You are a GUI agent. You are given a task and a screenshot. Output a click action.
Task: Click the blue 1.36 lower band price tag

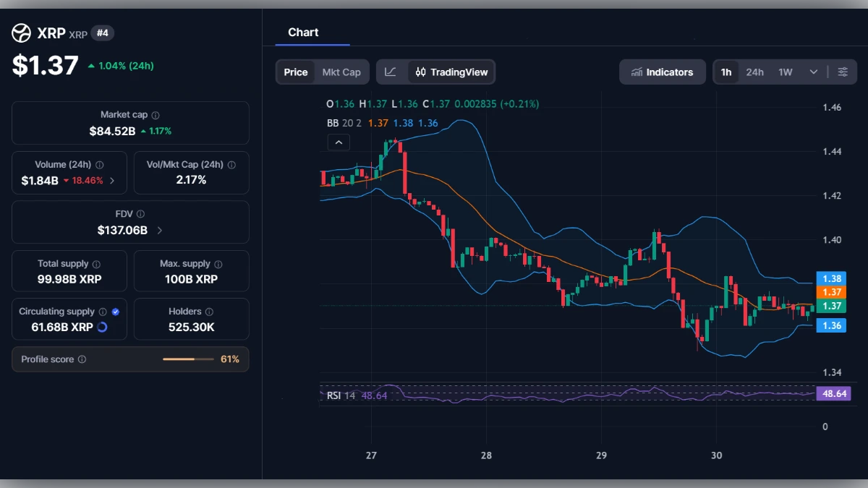pos(830,325)
